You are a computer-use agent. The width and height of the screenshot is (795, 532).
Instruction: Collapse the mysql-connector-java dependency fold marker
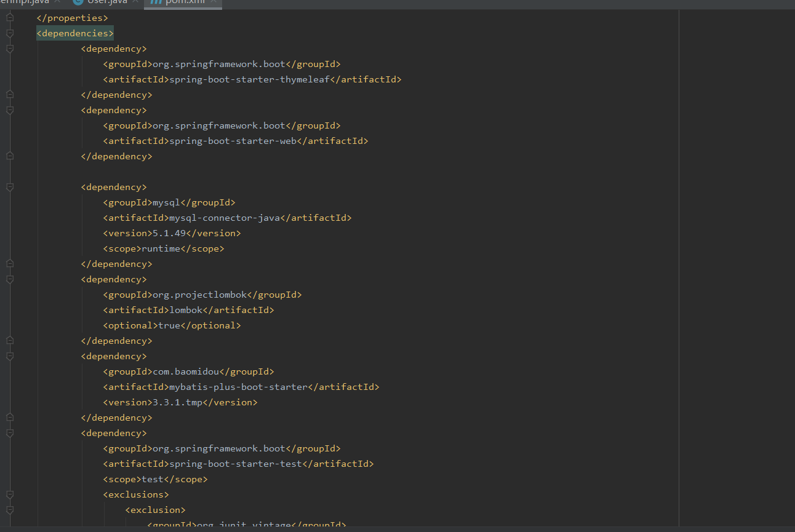click(x=9, y=187)
